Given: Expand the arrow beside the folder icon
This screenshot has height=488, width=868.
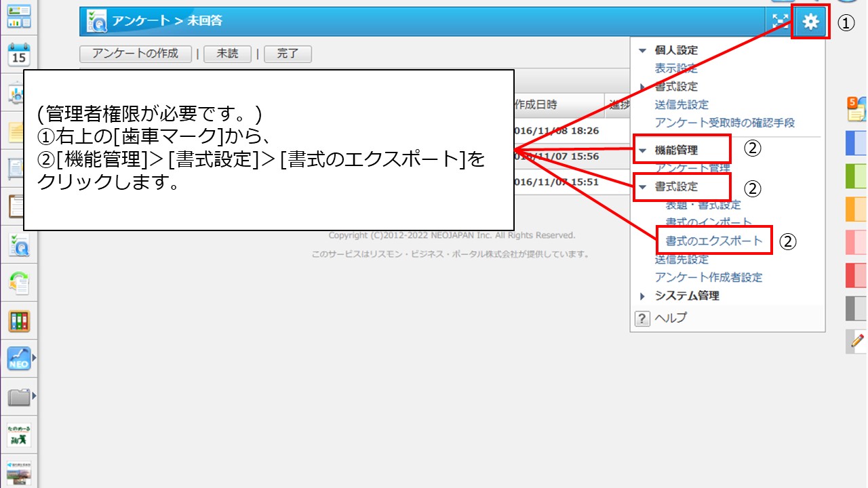Looking at the screenshot, I should tap(34, 394).
